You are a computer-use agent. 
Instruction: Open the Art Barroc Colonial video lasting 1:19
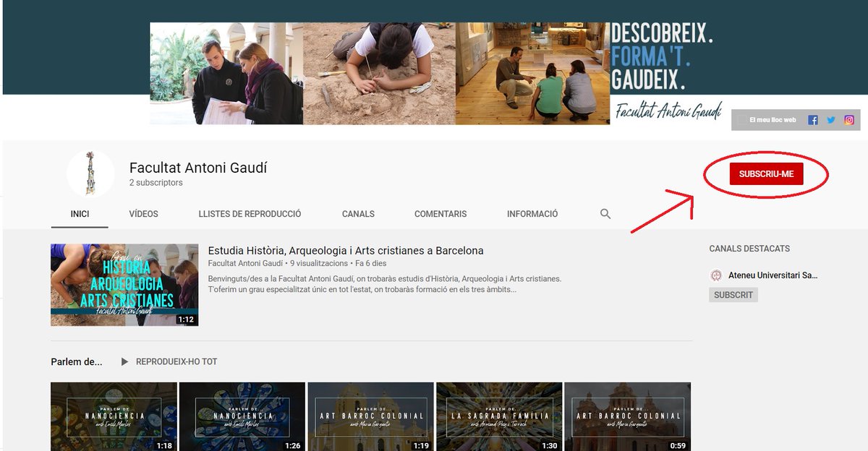(x=370, y=416)
